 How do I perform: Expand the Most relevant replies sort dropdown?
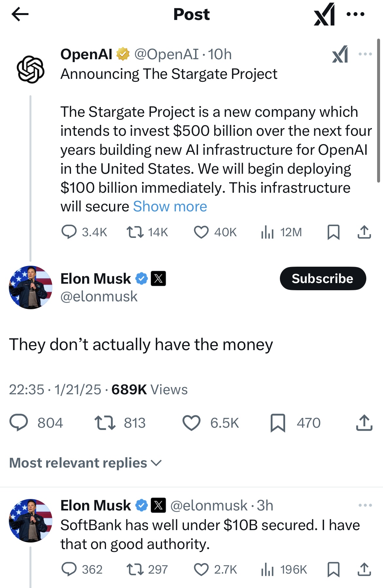click(x=85, y=463)
